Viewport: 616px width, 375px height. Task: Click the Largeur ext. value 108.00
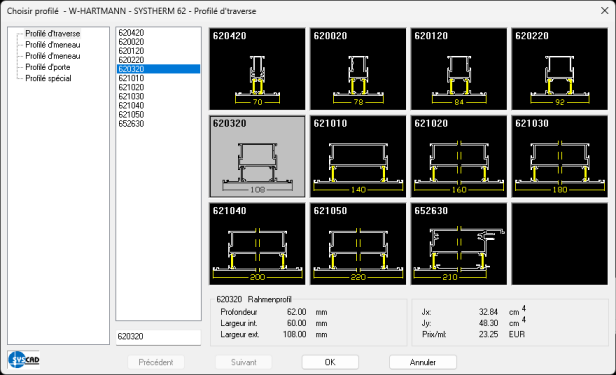tap(295, 335)
